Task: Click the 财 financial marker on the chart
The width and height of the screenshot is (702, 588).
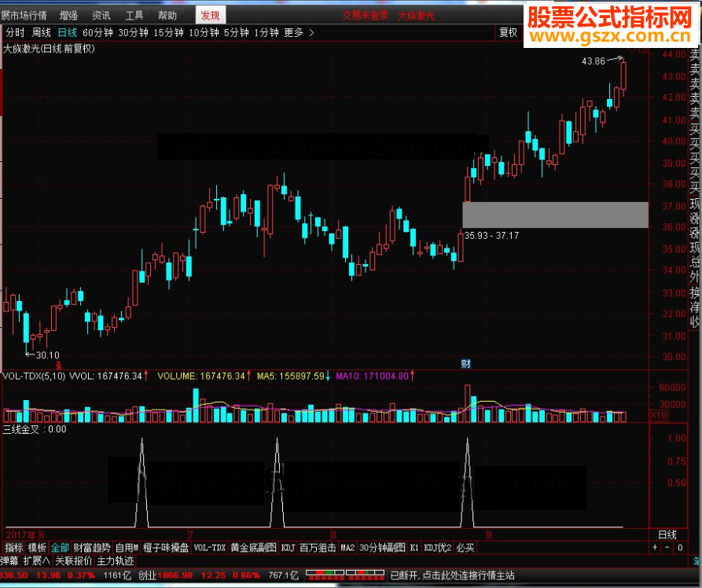Action: (465, 364)
